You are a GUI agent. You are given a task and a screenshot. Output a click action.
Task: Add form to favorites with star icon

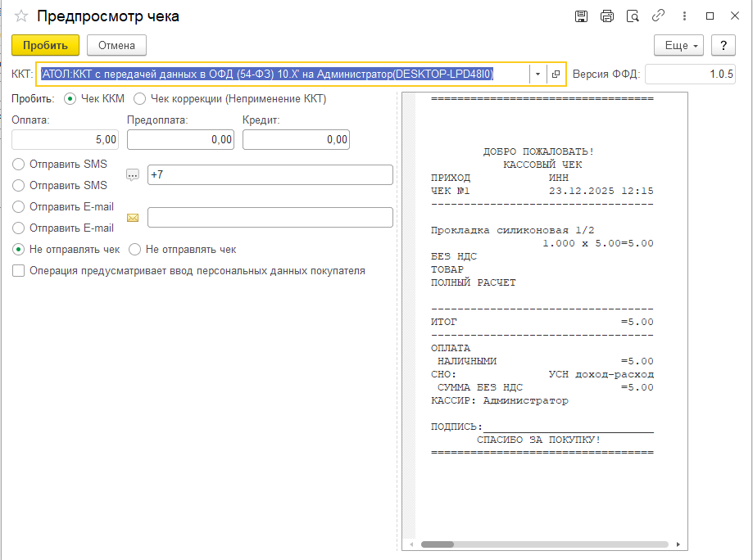pos(21,16)
